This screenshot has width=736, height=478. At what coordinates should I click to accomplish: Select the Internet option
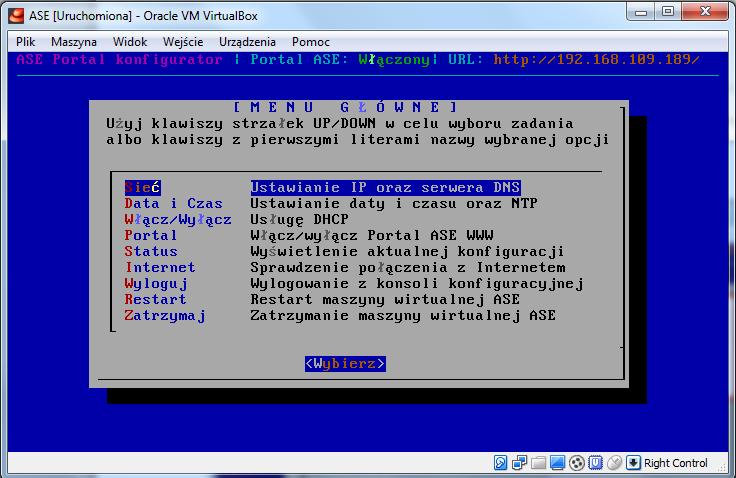(x=160, y=267)
